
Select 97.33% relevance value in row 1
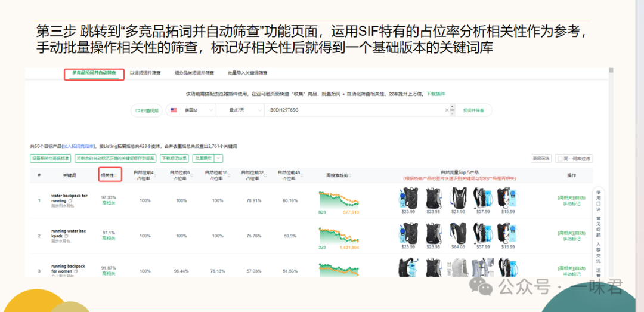109,197
